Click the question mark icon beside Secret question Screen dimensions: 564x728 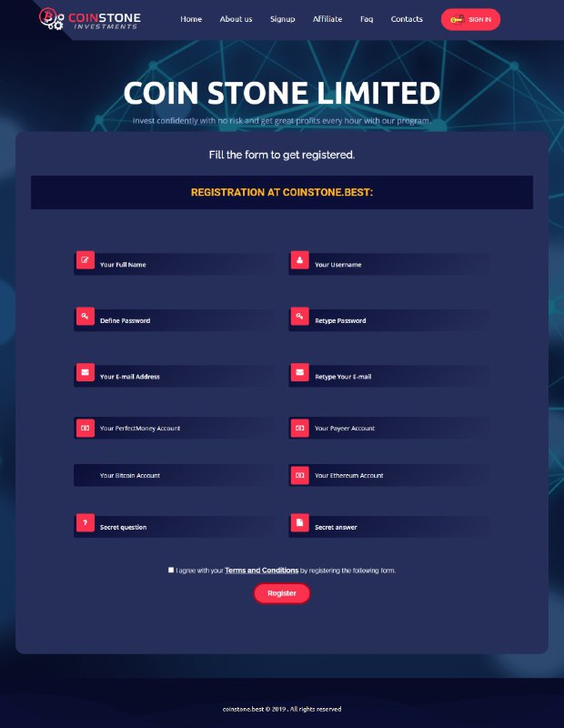pyautogui.click(x=85, y=522)
